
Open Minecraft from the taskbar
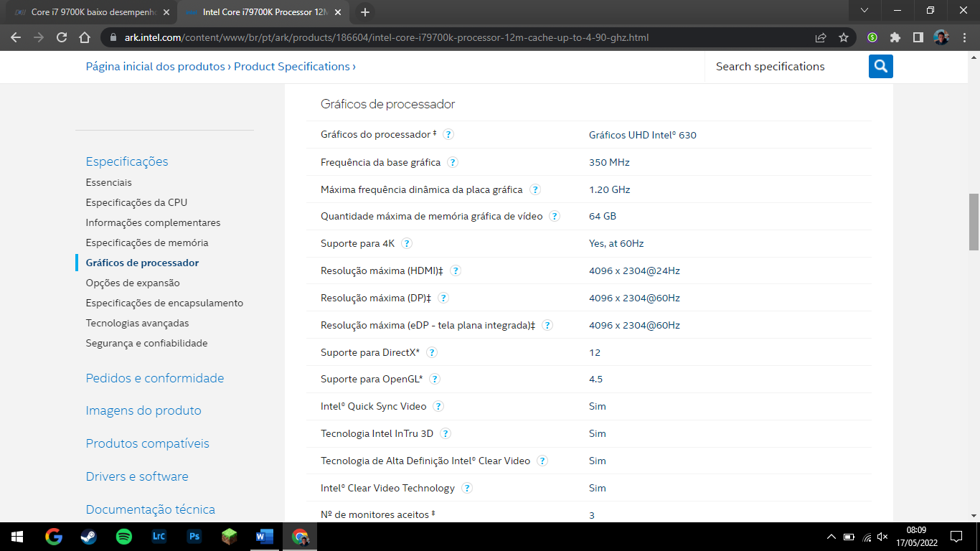[x=230, y=537]
